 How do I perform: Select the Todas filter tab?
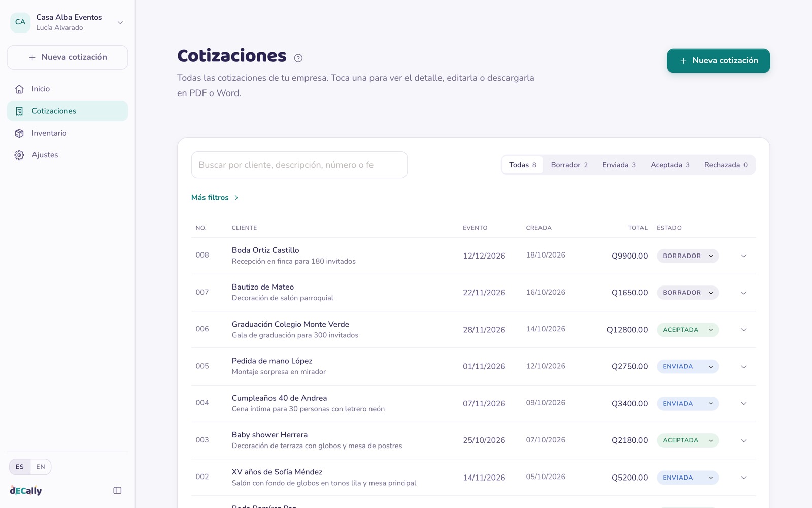pos(523,165)
